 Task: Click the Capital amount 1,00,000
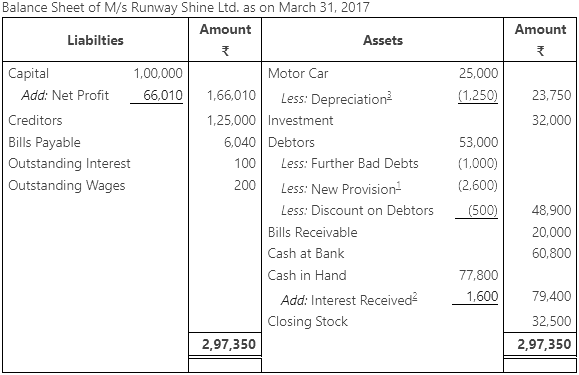158,73
